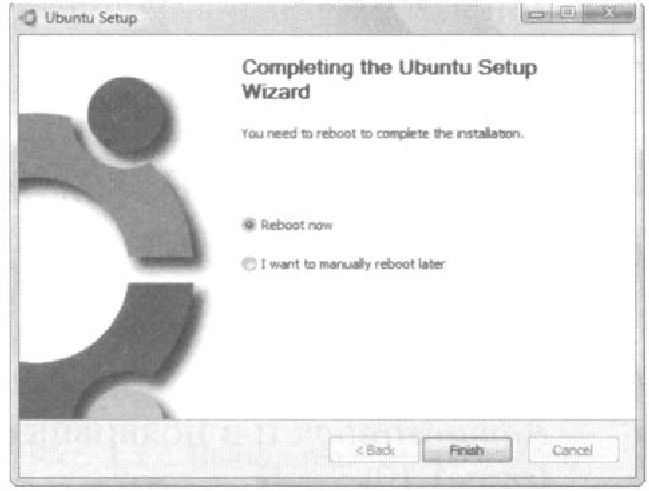Go back with the < Back button
649x491 pixels.
point(374,450)
